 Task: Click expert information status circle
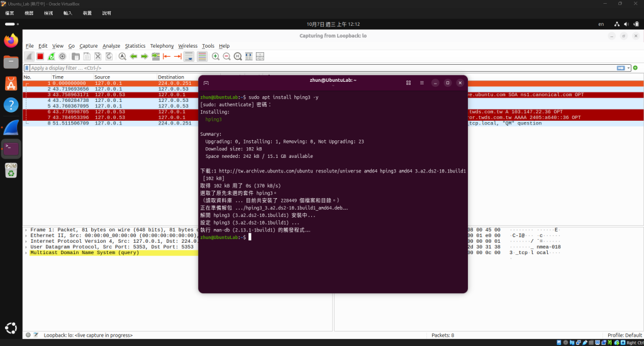28,335
